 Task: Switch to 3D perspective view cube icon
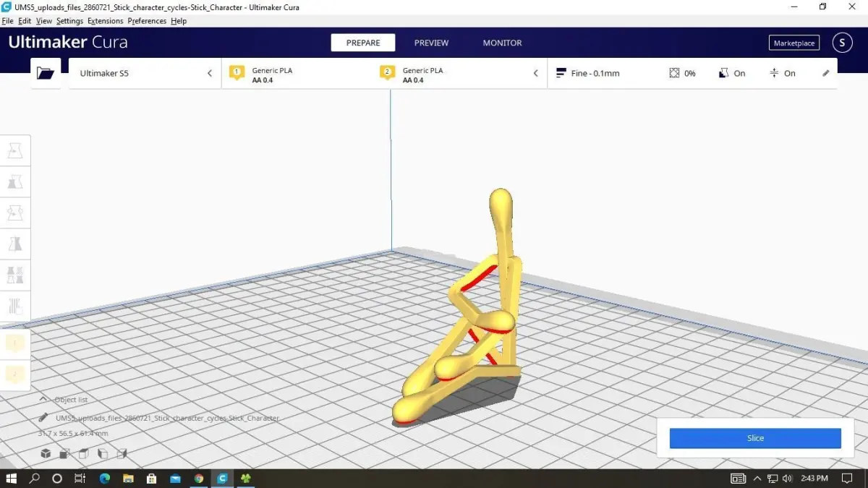pos(46,453)
